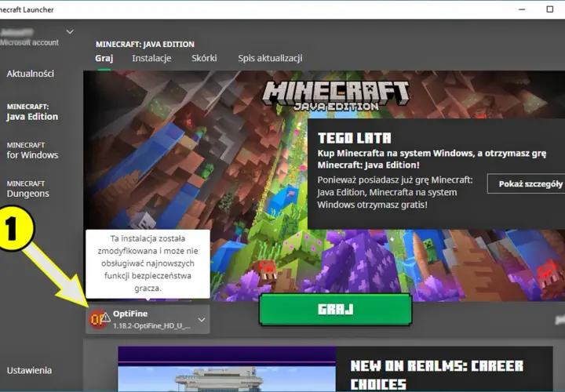This screenshot has width=565, height=392.
Task: Click the warning triangle on OptiFine icon
Action: coord(105,317)
